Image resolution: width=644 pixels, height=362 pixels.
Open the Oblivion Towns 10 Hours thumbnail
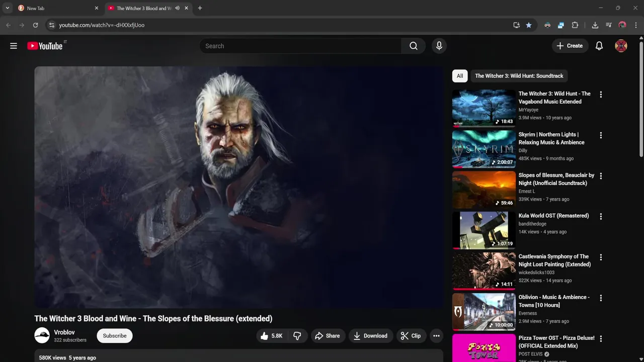click(484, 311)
